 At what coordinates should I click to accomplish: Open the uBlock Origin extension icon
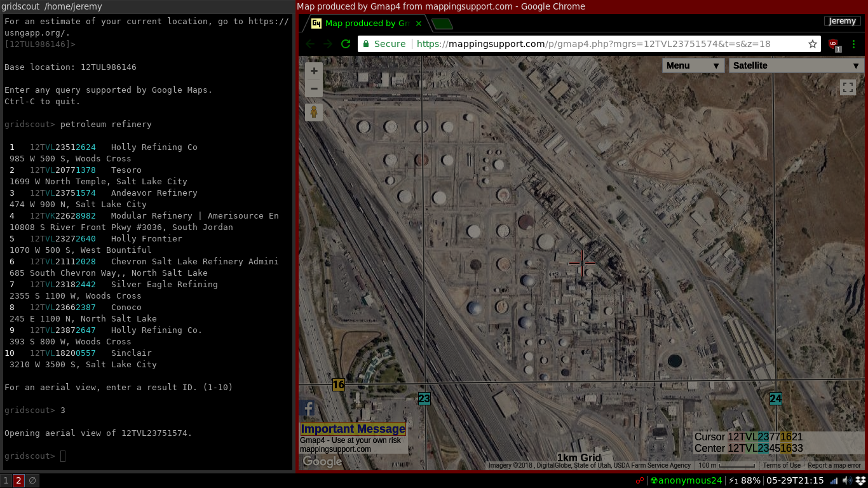834,44
